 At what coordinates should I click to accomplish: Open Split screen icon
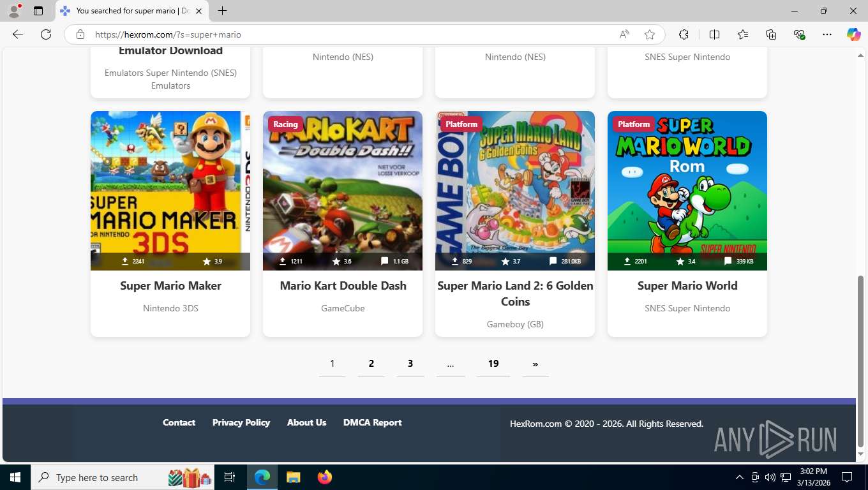(714, 34)
